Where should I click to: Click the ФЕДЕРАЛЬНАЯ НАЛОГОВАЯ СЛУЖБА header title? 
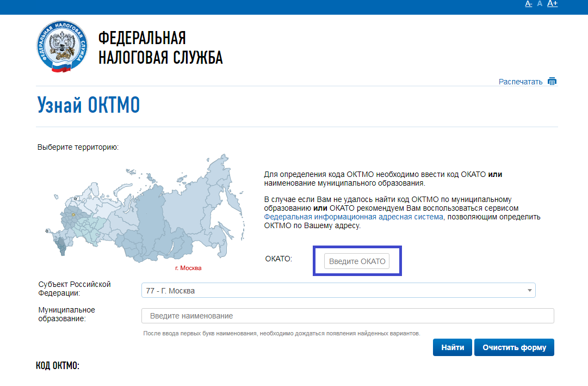[160, 48]
